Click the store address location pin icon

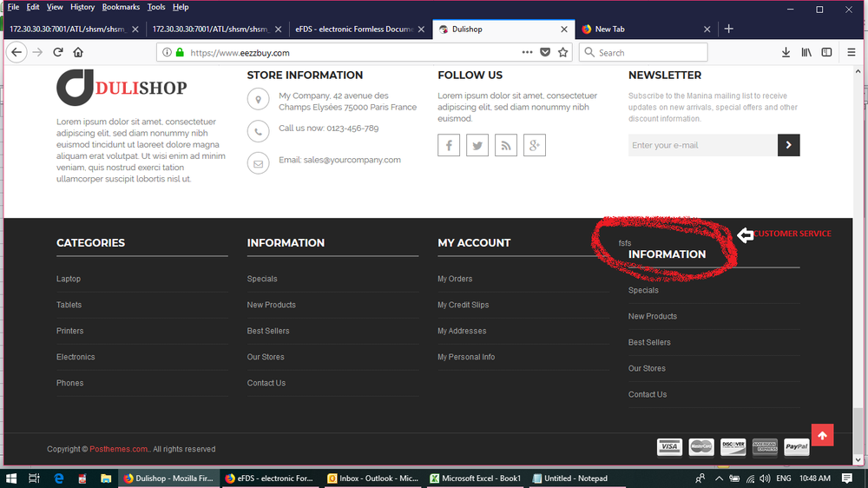point(258,100)
